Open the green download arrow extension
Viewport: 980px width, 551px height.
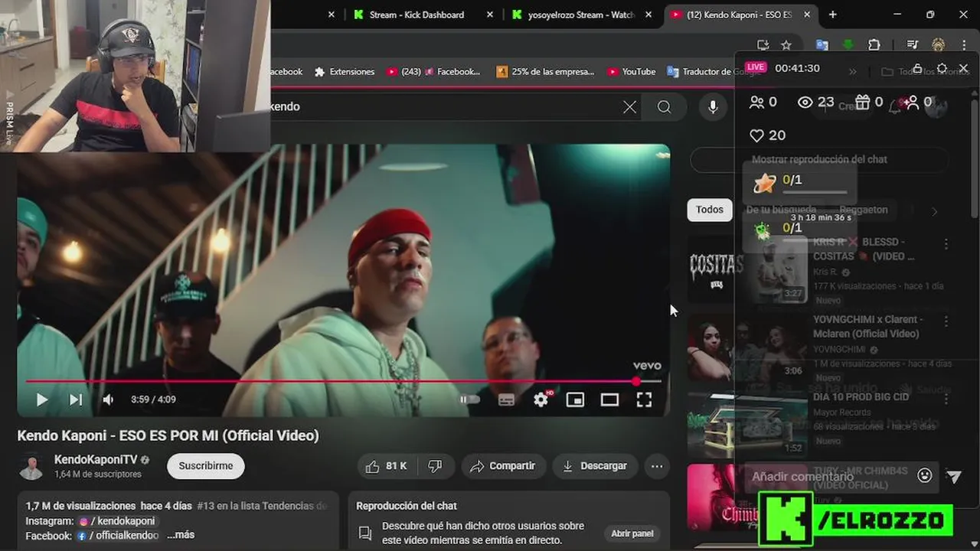(x=848, y=45)
